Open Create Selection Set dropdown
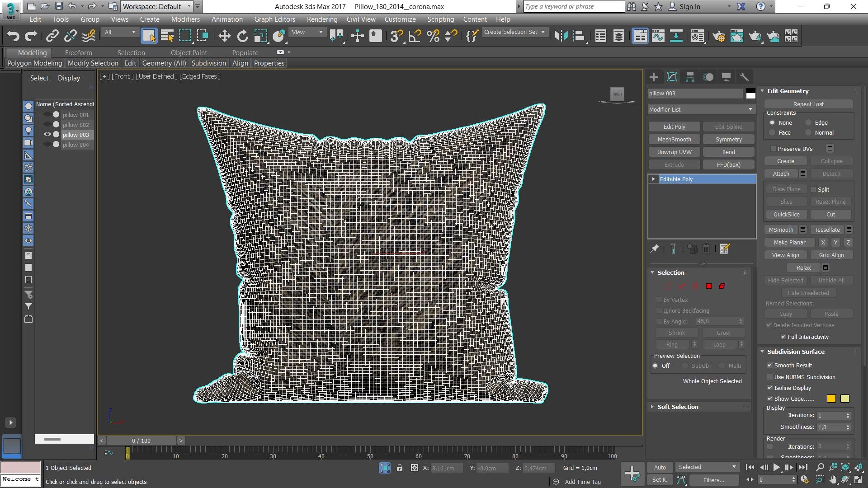This screenshot has height=488, width=868. pos(514,32)
